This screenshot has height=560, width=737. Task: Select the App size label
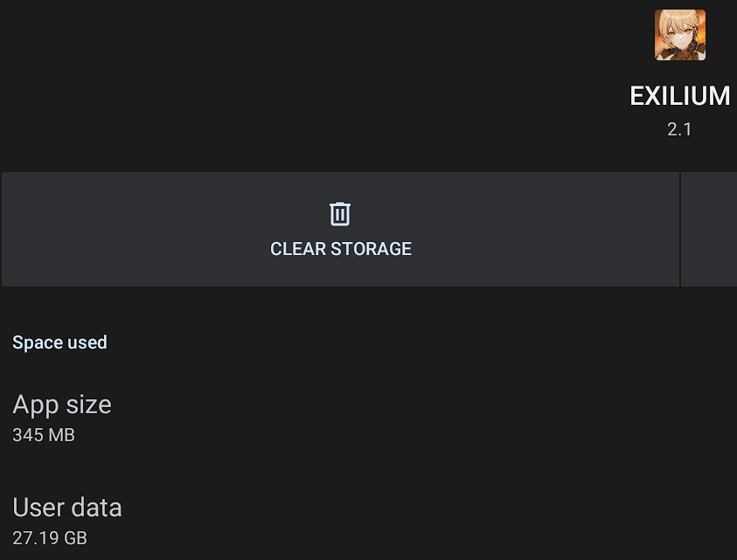point(61,404)
